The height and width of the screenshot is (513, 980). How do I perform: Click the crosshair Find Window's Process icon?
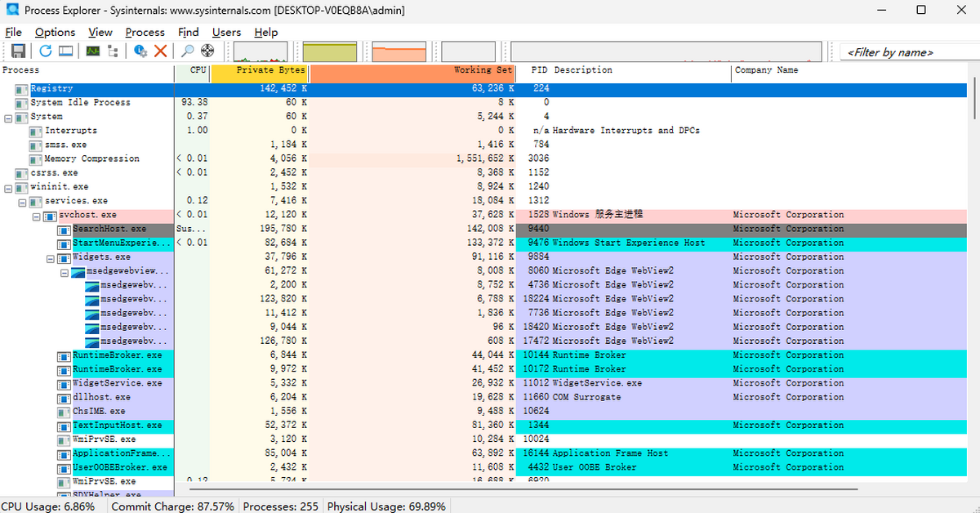tap(207, 51)
